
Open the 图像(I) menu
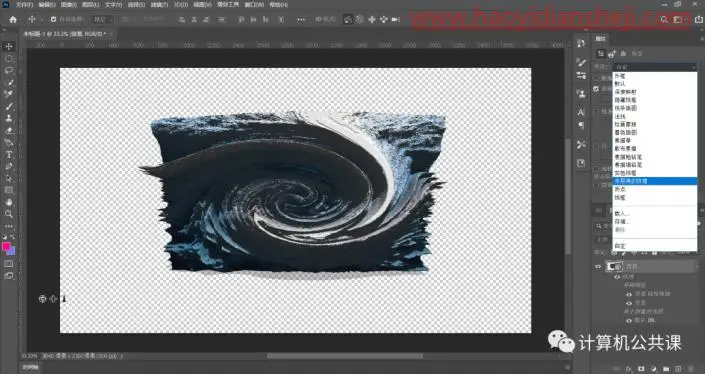(69, 4)
